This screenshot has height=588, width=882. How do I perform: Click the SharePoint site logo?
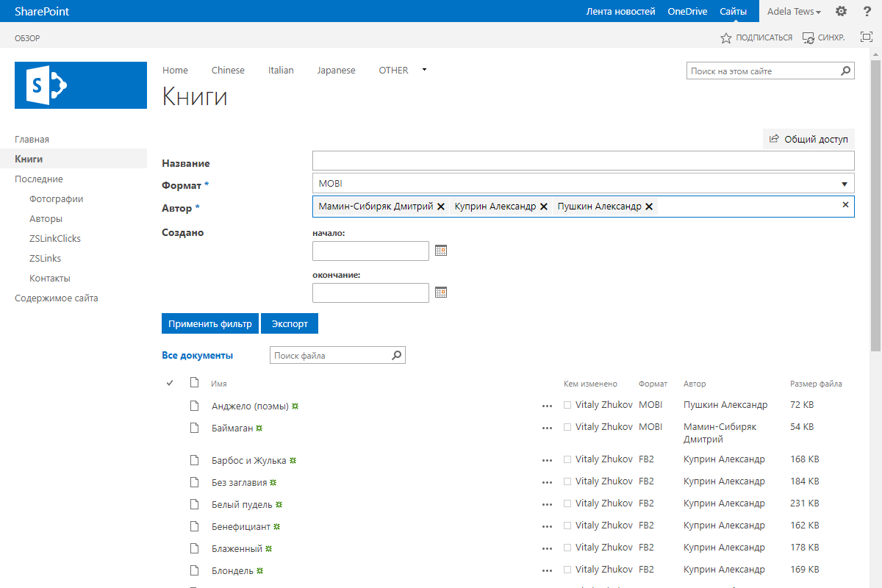pyautogui.click(x=81, y=85)
